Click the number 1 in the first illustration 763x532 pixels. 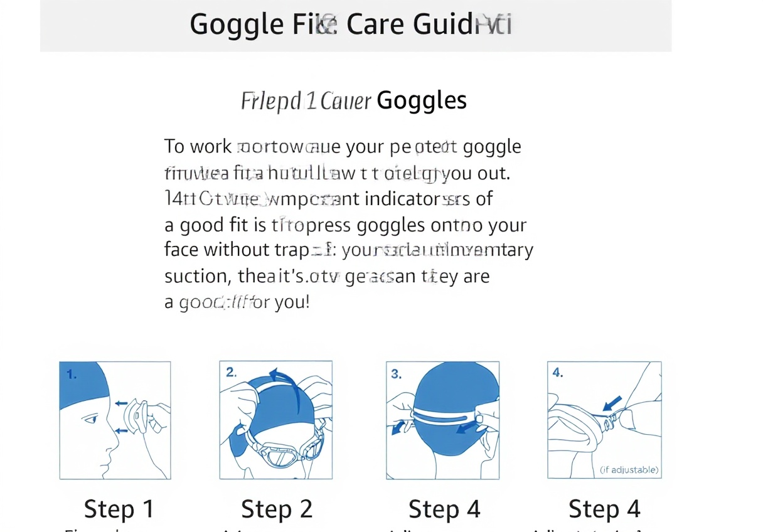[x=72, y=375]
